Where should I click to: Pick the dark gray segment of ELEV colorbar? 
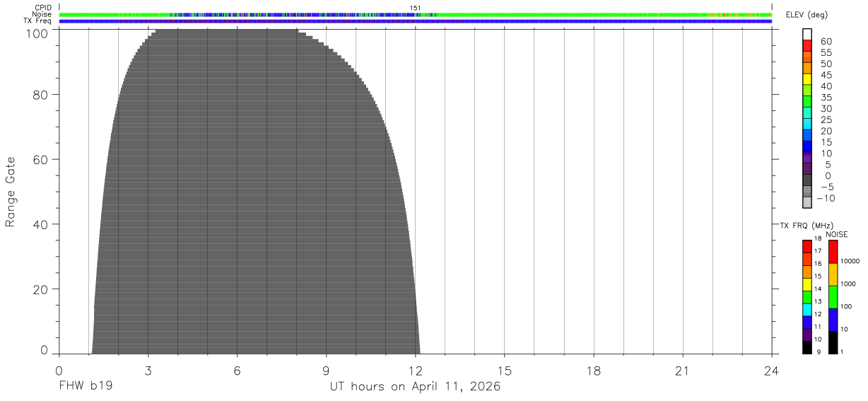(x=807, y=180)
